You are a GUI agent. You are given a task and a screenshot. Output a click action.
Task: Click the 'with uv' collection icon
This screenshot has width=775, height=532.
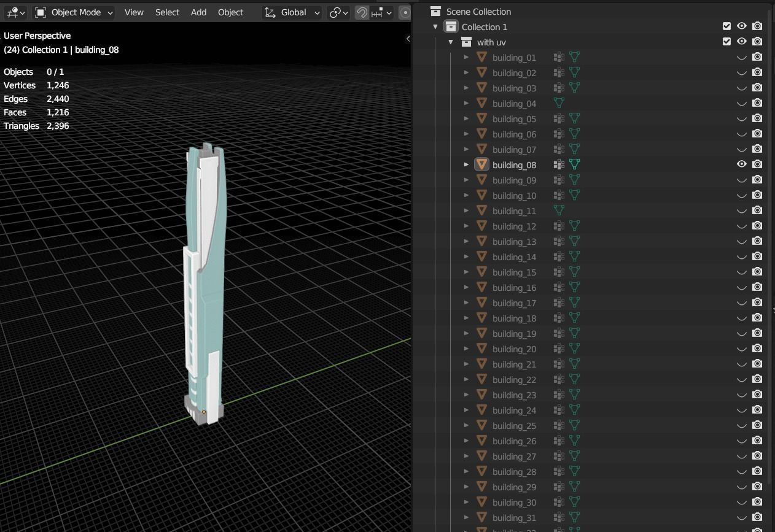click(467, 42)
